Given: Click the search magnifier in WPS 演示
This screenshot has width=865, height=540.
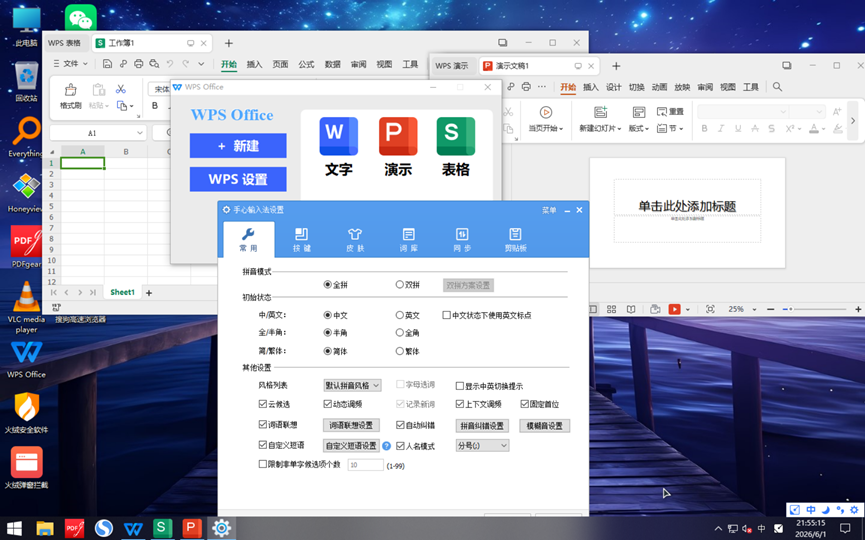Looking at the screenshot, I should point(777,87).
